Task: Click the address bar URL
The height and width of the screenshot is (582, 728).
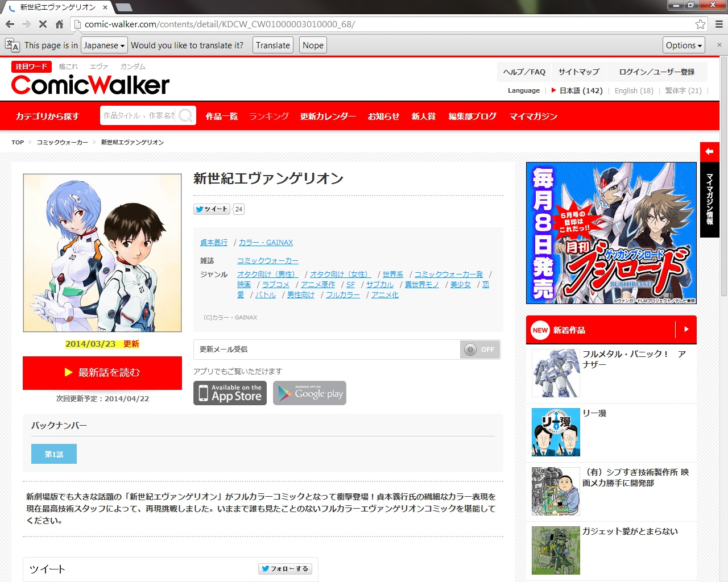Action: [x=220, y=24]
